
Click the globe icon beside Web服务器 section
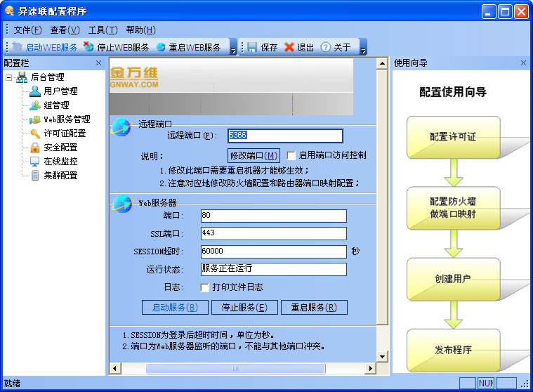pyautogui.click(x=122, y=204)
